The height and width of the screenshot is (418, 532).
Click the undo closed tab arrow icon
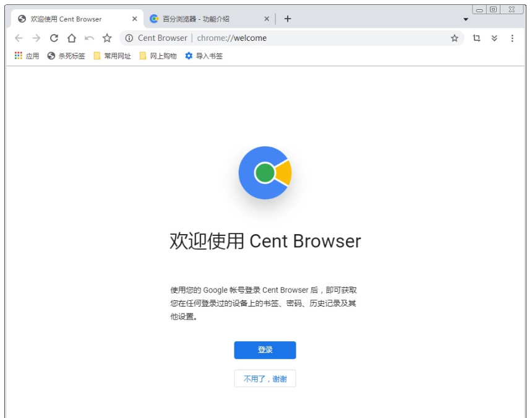pos(89,38)
